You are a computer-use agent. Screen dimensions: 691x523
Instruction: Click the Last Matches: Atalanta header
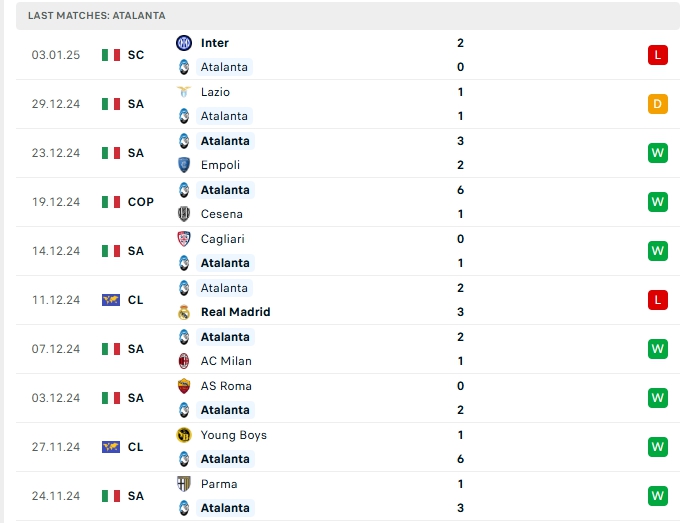tap(97, 16)
